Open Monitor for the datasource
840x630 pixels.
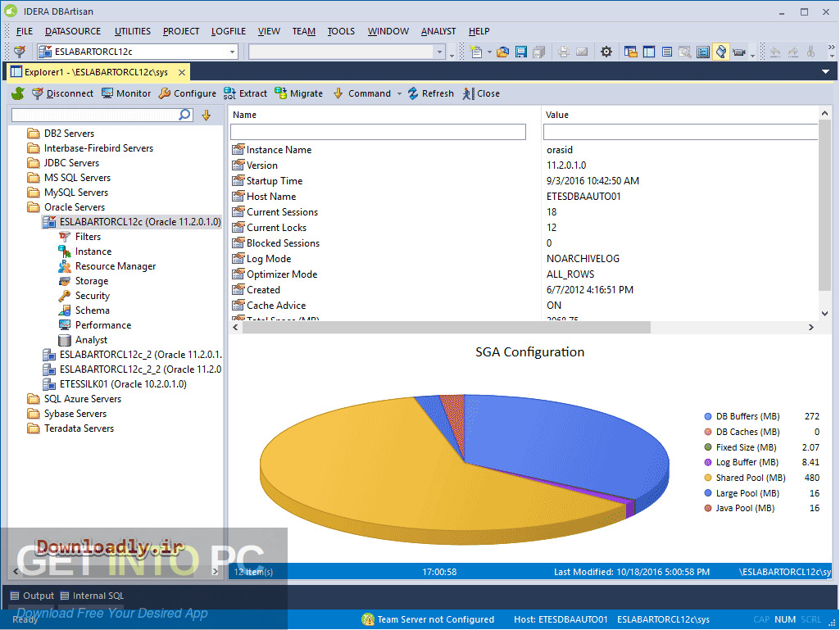coord(126,93)
